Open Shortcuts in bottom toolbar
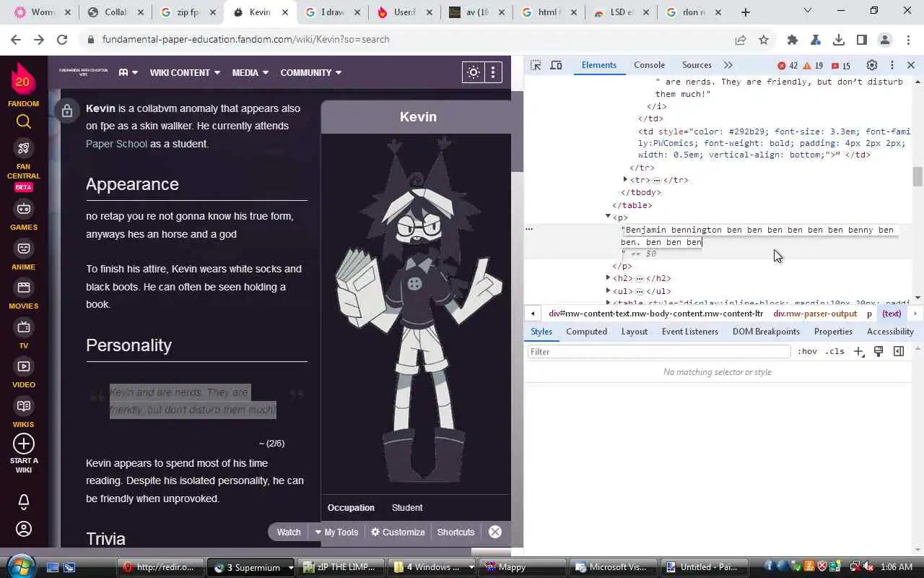 456,532
